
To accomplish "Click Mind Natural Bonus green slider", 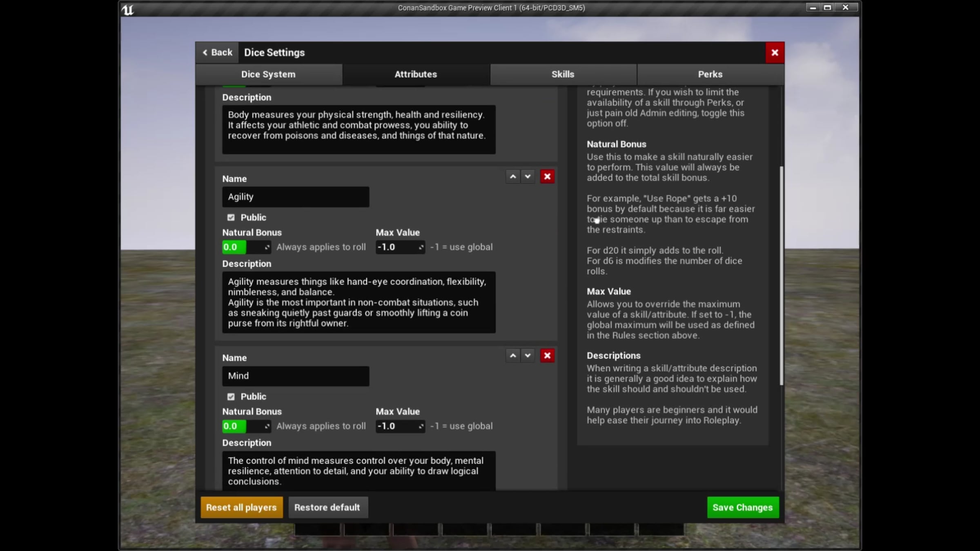I will 234,427.
